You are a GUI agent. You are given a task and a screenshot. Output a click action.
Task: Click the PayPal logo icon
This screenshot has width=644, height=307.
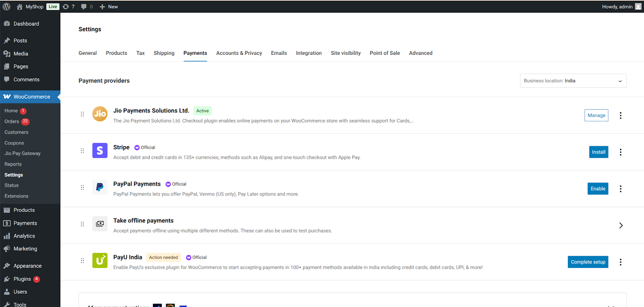tap(100, 187)
